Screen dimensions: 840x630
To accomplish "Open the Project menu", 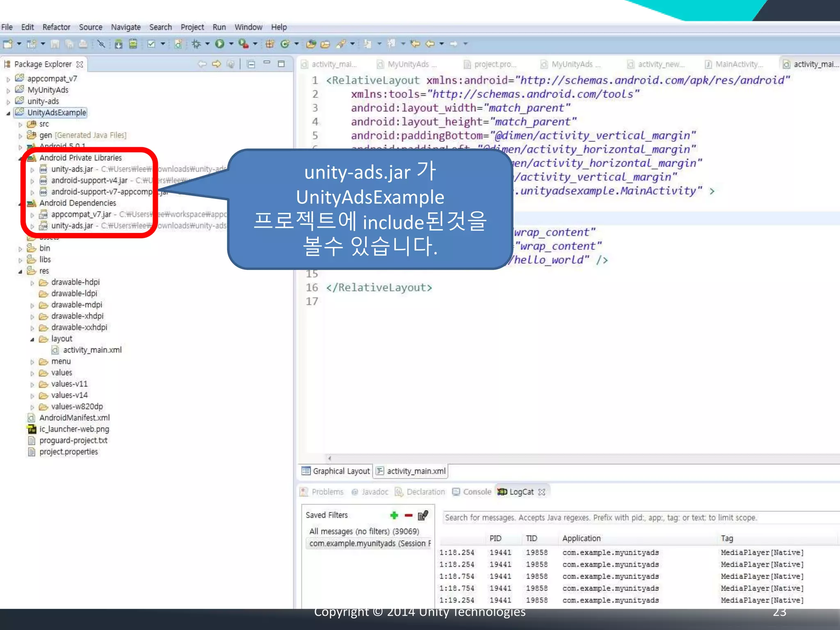I will tap(192, 27).
